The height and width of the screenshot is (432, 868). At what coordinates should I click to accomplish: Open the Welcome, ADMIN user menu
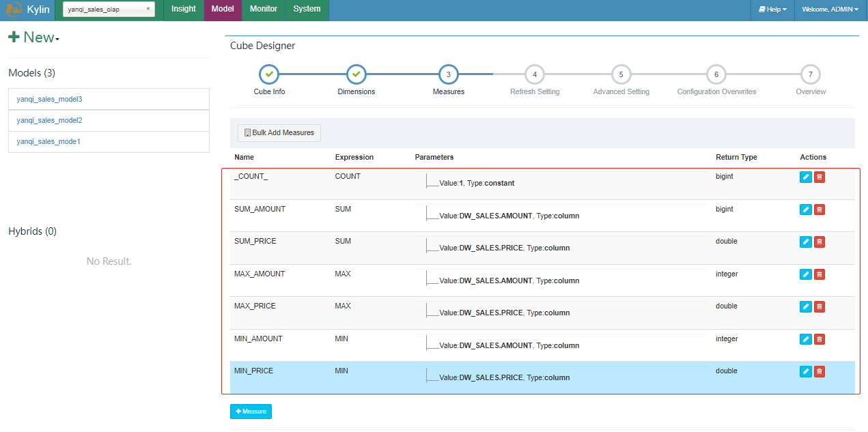click(x=830, y=10)
